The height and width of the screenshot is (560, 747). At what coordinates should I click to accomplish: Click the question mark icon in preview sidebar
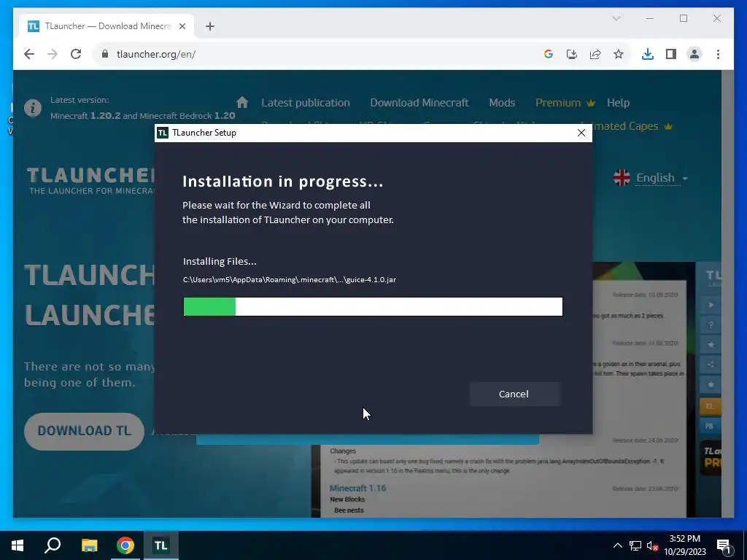click(x=711, y=324)
